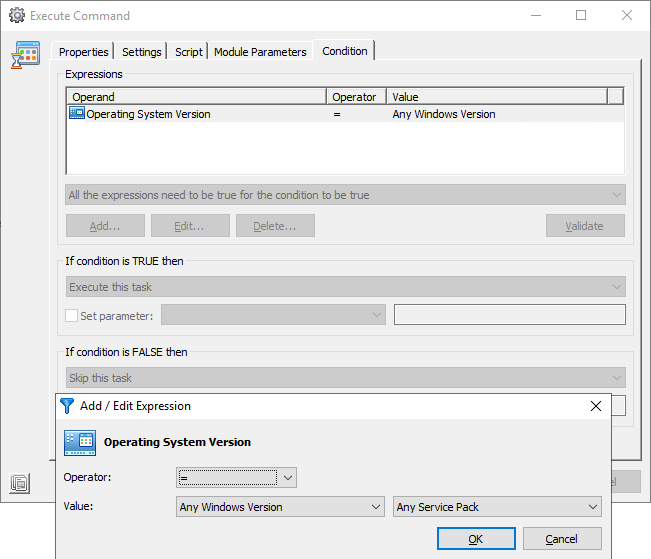Image resolution: width=651 pixels, height=559 pixels.
Task: Click the Execute Command gear icon in title bar
Action: pos(16,16)
